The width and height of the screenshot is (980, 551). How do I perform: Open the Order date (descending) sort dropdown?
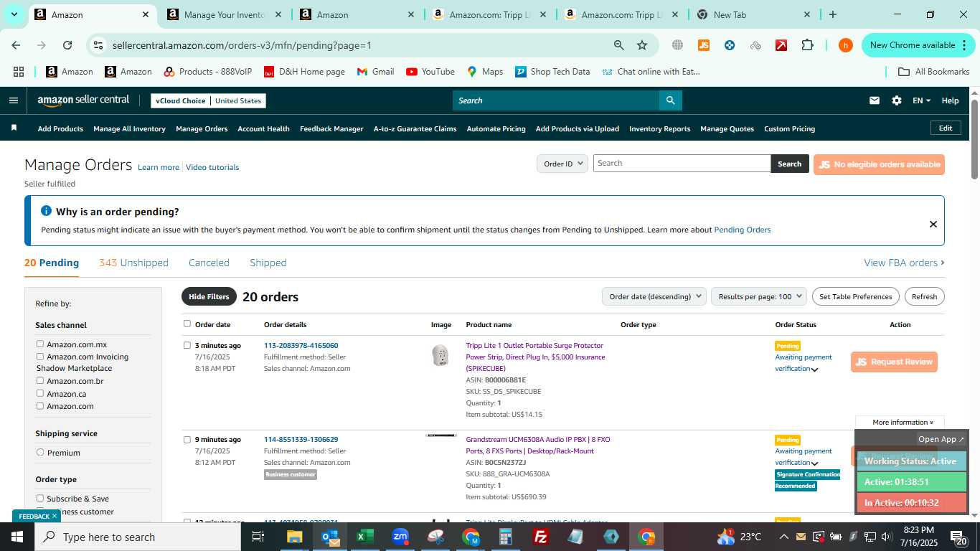click(x=654, y=296)
